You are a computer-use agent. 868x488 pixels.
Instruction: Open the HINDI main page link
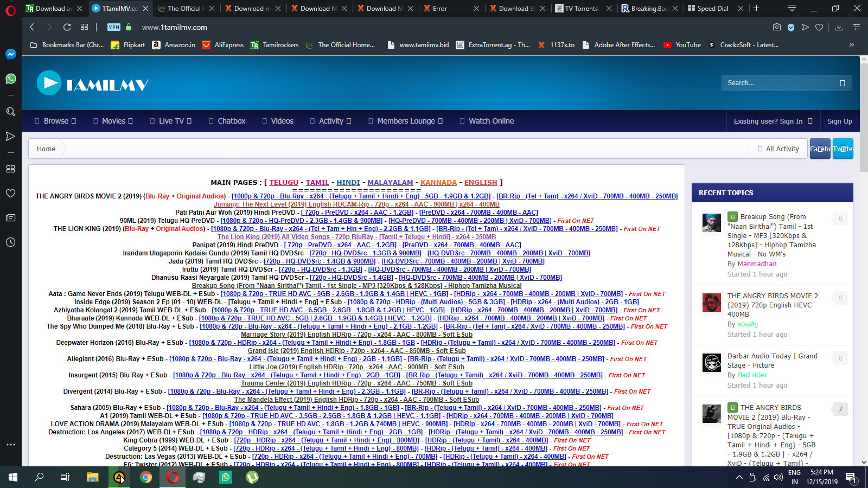pyautogui.click(x=348, y=183)
